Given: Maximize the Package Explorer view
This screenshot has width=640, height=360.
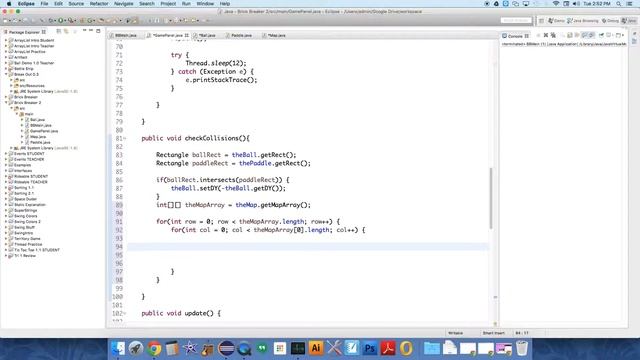Looking at the screenshot, I should click(98, 31).
